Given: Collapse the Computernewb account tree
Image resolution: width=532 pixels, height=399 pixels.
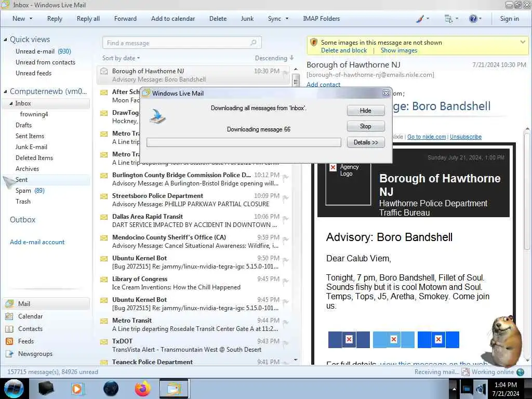Looking at the screenshot, I should [x=5, y=91].
